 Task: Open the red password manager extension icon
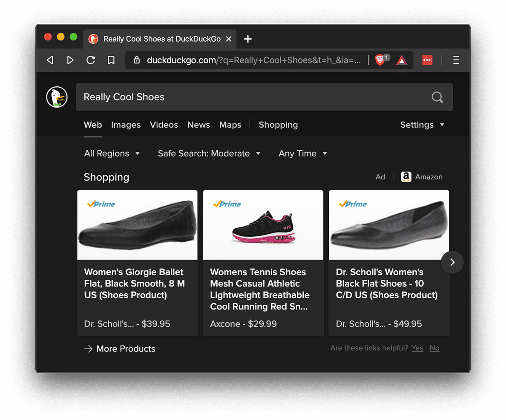[x=427, y=60]
